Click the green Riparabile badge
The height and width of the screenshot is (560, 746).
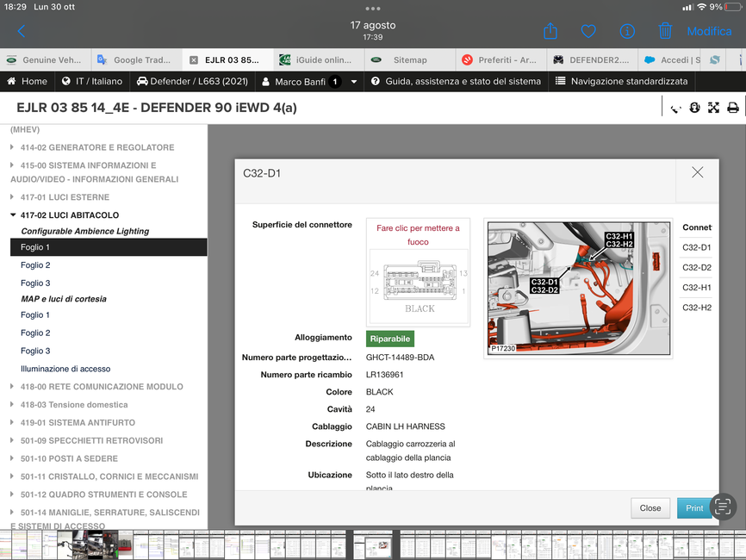coord(390,339)
